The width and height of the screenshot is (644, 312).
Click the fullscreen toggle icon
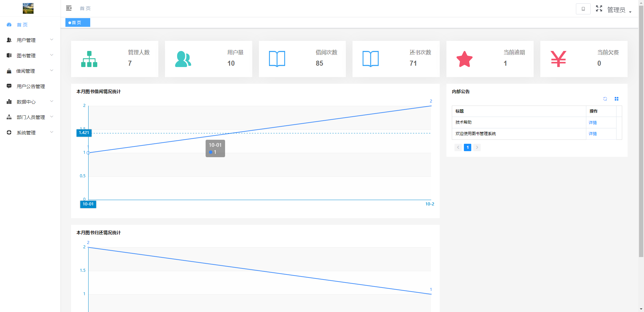pos(599,9)
